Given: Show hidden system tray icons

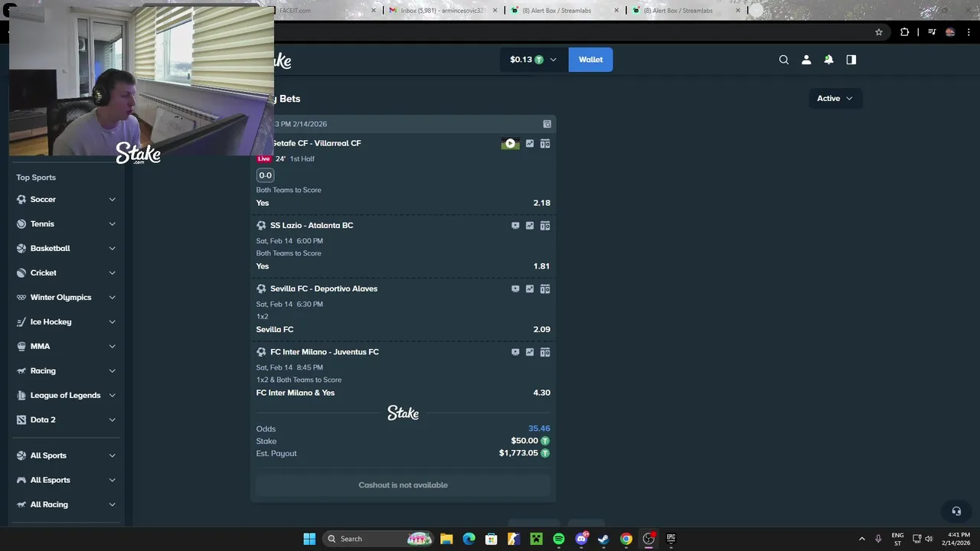Looking at the screenshot, I should click(x=862, y=539).
